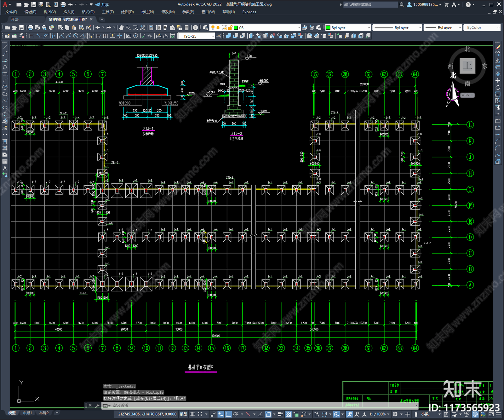Open the ByColor plot style dropdown
Screen dimensions: 504x420
[x=498, y=28]
